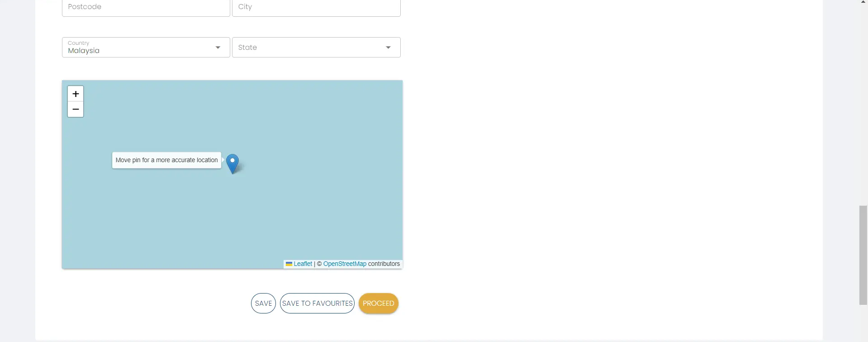Hit the orange PROCEED button

378,303
